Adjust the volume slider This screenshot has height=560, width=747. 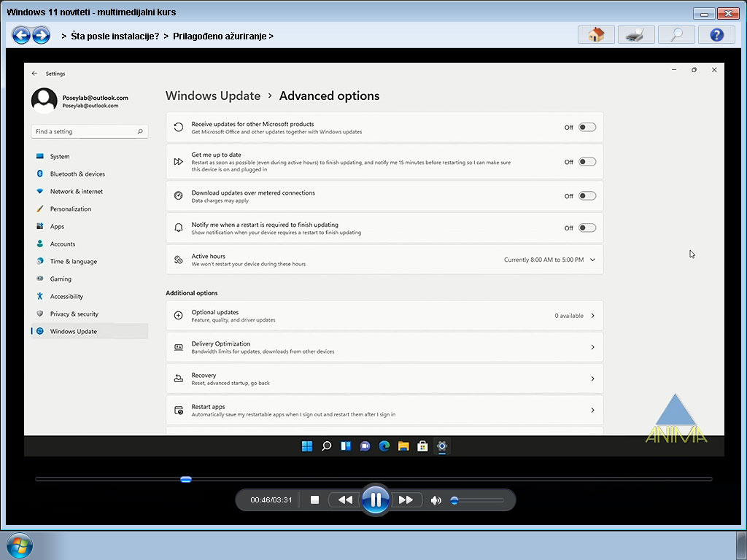coord(478,500)
